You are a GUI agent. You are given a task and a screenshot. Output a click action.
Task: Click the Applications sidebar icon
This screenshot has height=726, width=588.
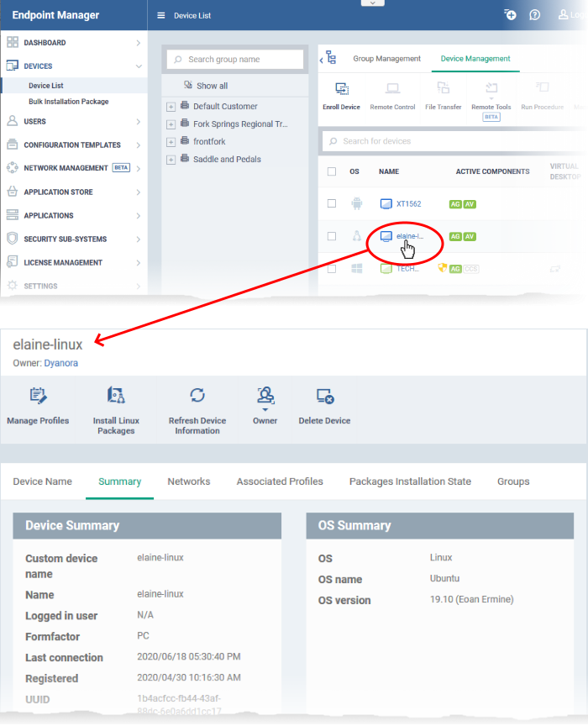(13, 215)
